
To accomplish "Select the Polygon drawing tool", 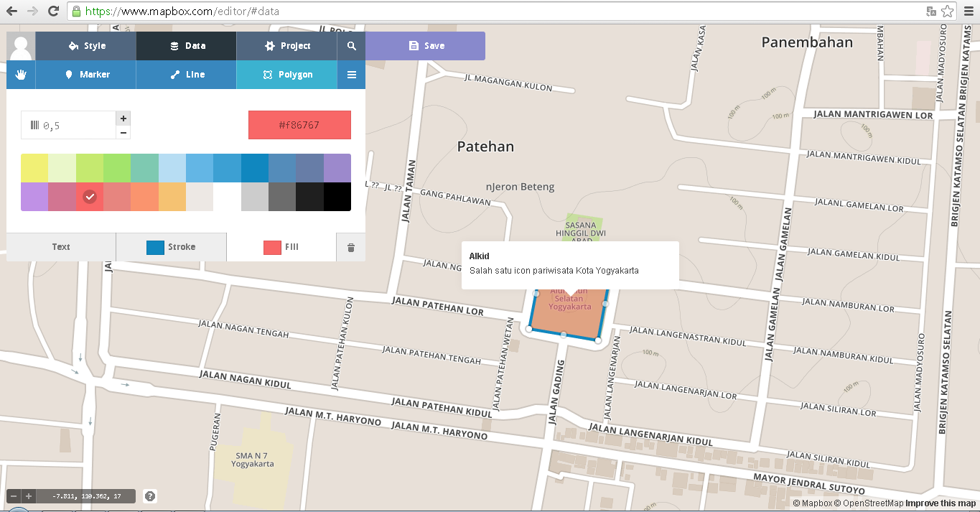I will pos(286,74).
